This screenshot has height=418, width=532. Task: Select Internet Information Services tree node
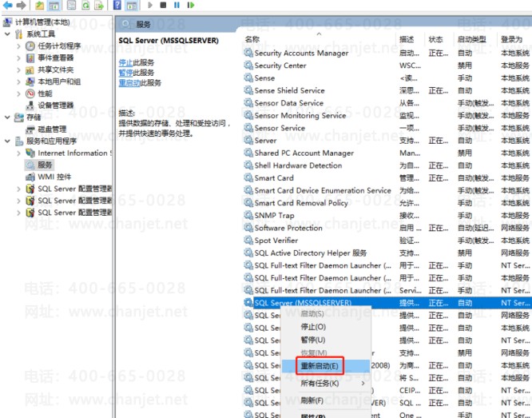point(74,153)
